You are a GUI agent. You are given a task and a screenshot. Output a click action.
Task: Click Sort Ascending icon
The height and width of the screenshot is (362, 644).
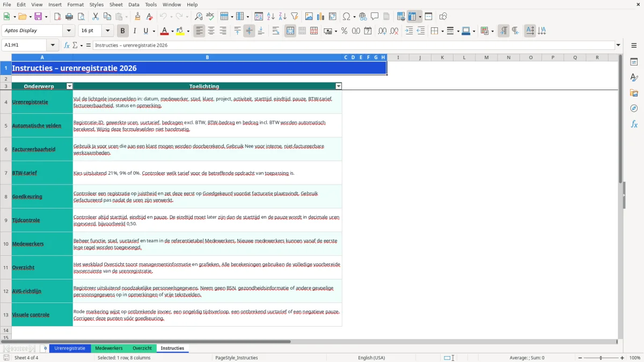tap(271, 17)
